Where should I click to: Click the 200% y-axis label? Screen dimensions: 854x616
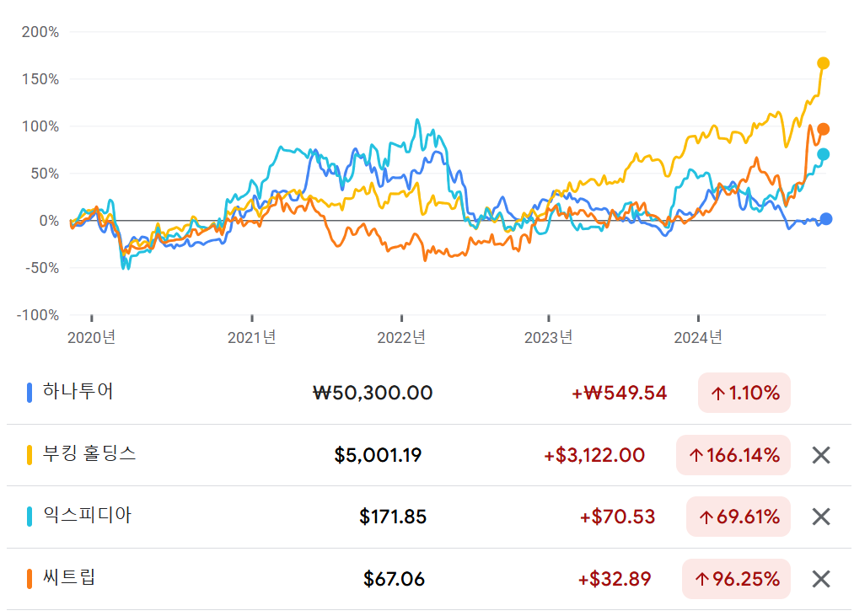40,32
